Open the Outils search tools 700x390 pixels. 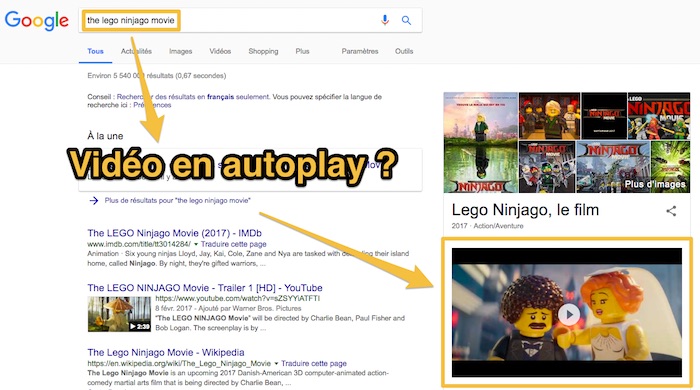[404, 51]
